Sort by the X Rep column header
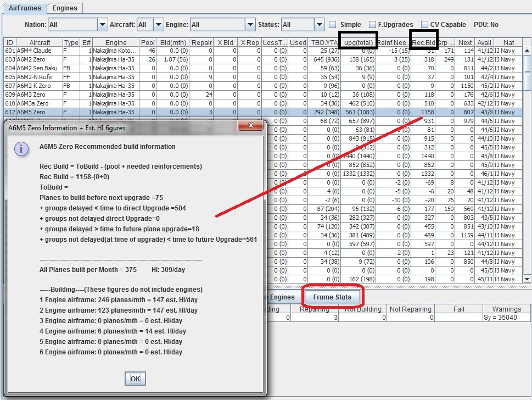 click(249, 42)
